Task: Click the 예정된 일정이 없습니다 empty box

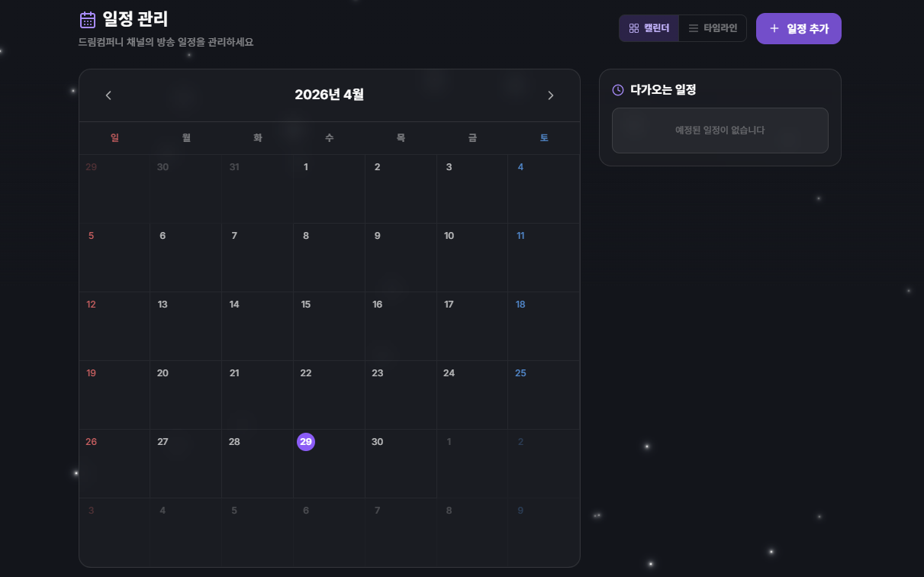Action: click(x=720, y=131)
